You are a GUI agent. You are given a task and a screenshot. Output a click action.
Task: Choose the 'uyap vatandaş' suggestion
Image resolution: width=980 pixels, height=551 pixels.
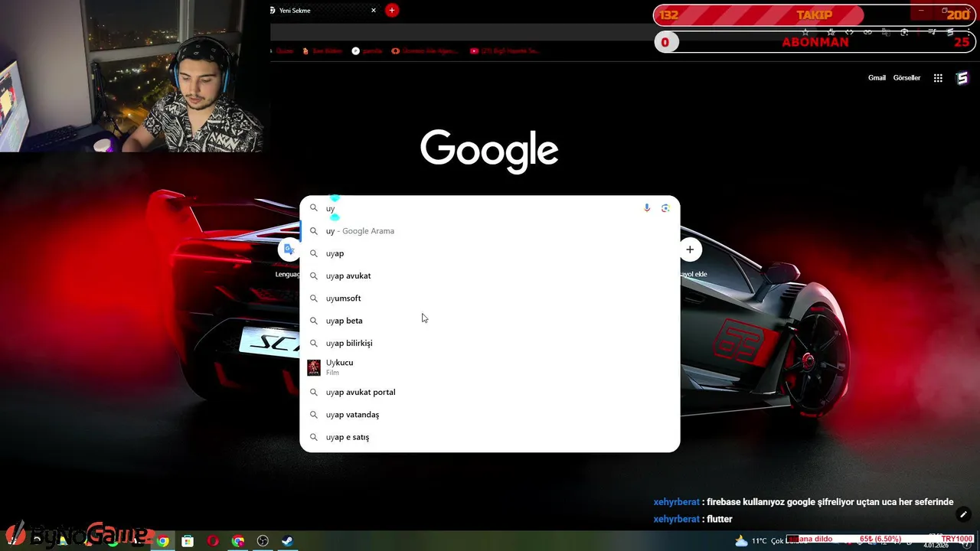coord(490,415)
